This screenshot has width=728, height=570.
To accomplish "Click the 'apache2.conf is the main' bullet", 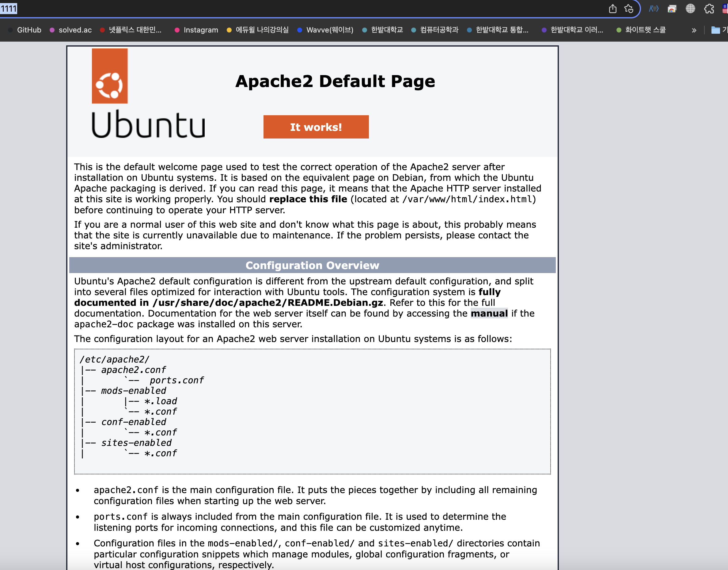I will (x=315, y=495).
